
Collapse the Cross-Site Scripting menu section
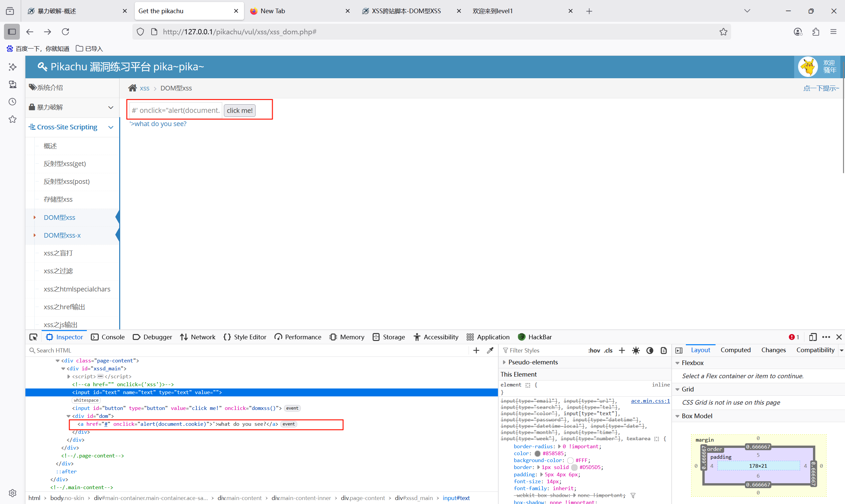pos(72,127)
